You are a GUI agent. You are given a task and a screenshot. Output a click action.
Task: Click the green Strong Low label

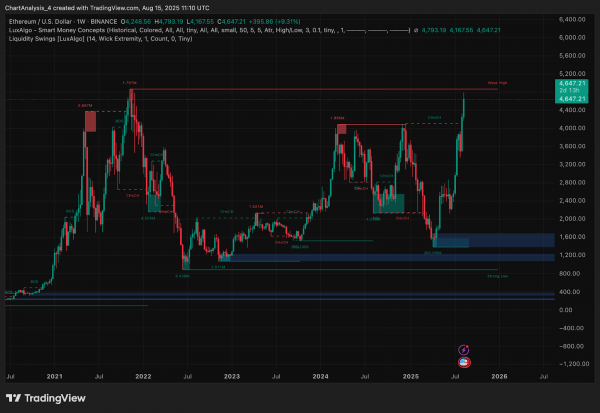pyautogui.click(x=497, y=276)
